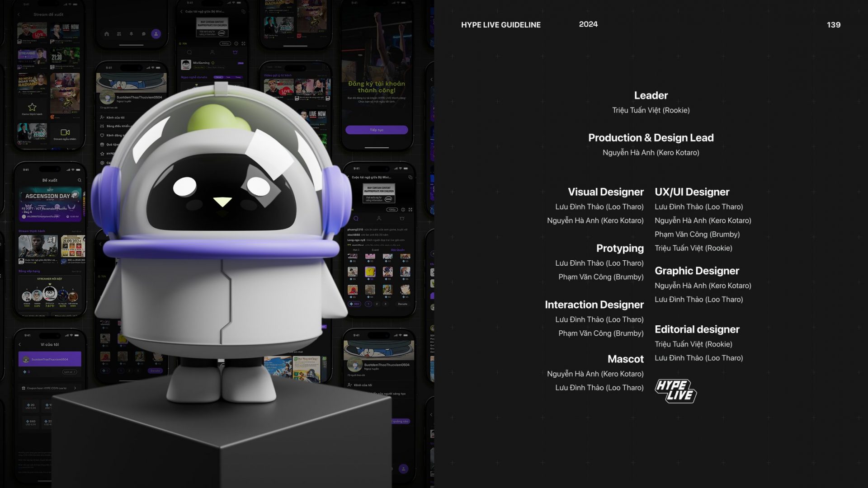
Task: Tap the Donate button in the gift panel
Action: coord(402,304)
